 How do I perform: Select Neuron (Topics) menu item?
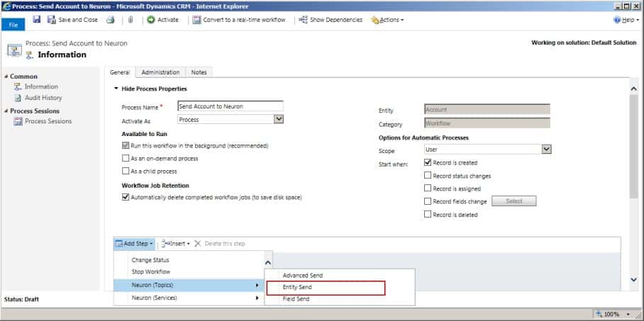click(x=188, y=285)
